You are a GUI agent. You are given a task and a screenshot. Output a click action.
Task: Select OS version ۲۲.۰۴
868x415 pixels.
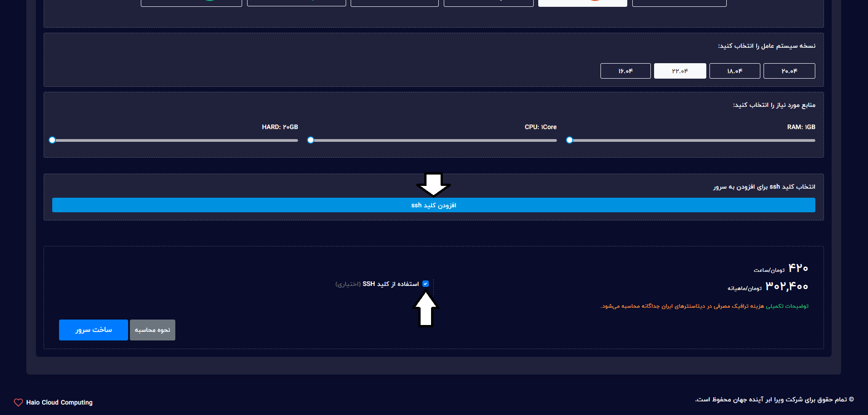pyautogui.click(x=680, y=71)
